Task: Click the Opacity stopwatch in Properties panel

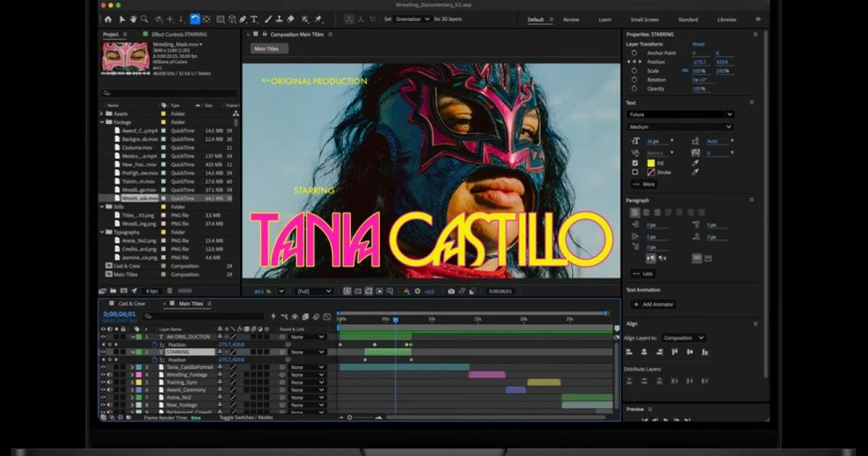Action: click(634, 88)
